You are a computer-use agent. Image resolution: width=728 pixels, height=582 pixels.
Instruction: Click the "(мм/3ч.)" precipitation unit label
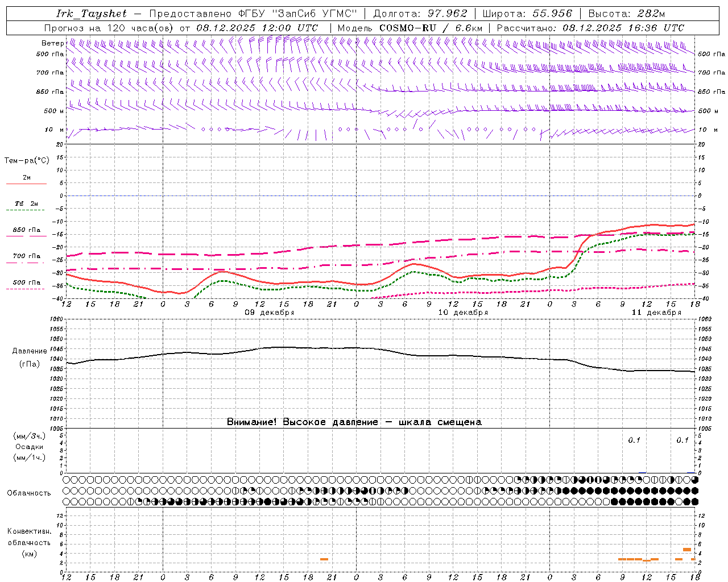[x=30, y=436]
